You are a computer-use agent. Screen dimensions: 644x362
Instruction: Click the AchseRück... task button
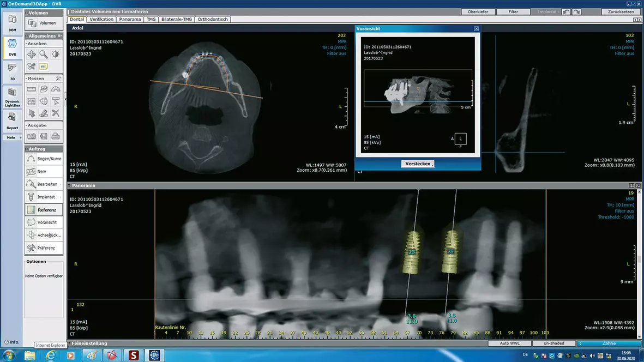coord(44,235)
